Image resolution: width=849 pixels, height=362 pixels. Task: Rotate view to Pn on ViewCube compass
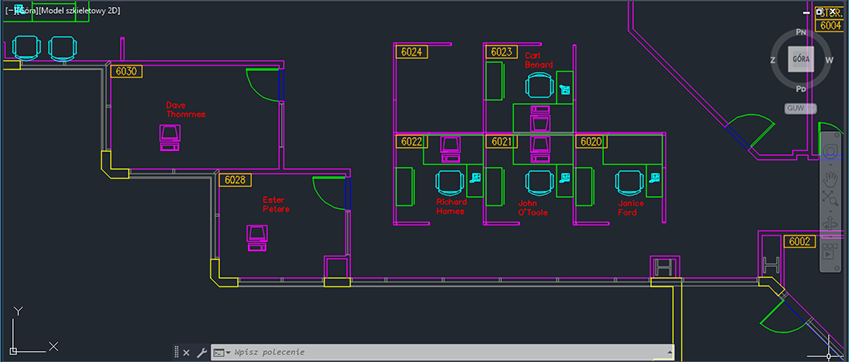point(801,32)
